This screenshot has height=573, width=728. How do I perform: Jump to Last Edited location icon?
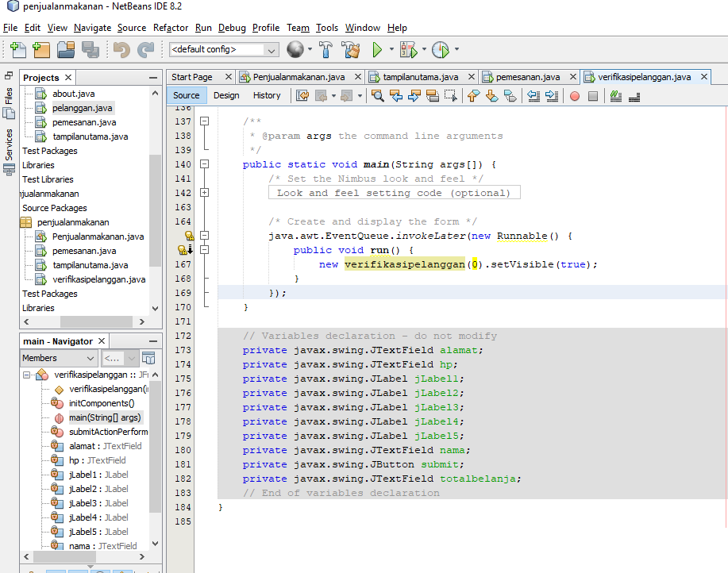pyautogui.click(x=304, y=94)
